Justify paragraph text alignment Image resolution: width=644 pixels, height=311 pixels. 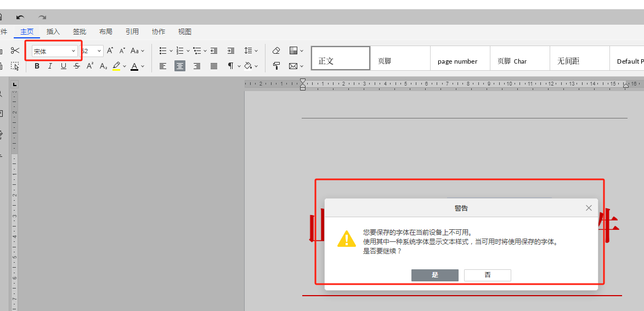214,66
